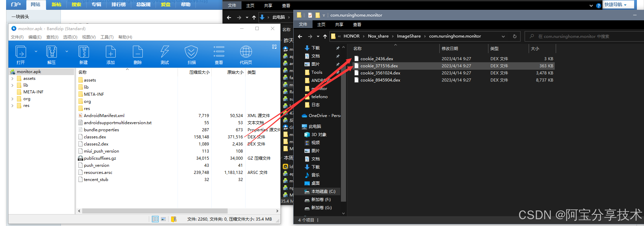
Task: Click back arrow in the 此电脑 Explorer window
Action: click(229, 17)
